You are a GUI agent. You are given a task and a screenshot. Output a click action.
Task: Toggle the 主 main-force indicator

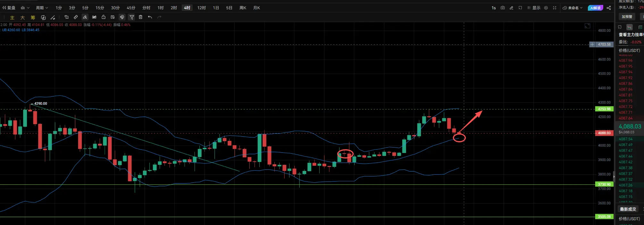coord(13,18)
